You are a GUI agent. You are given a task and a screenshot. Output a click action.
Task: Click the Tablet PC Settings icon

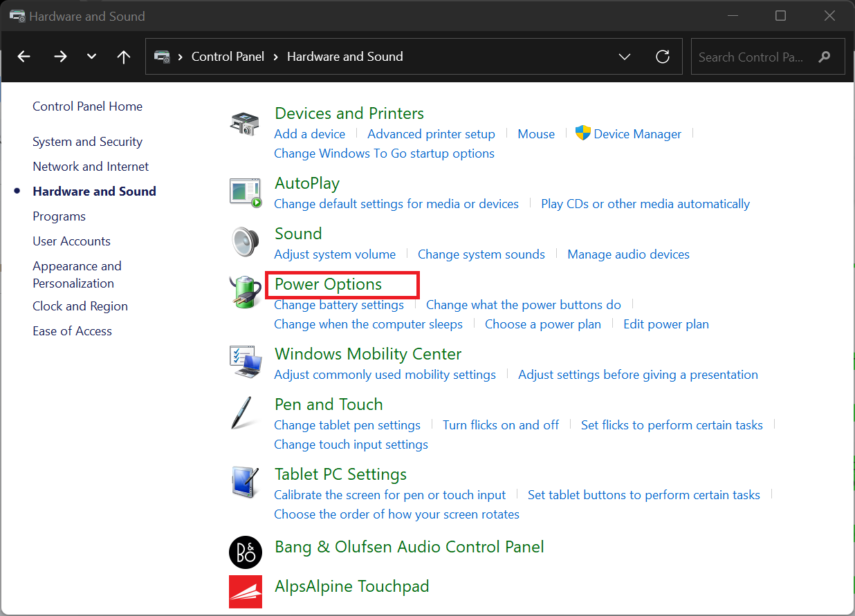tap(245, 483)
